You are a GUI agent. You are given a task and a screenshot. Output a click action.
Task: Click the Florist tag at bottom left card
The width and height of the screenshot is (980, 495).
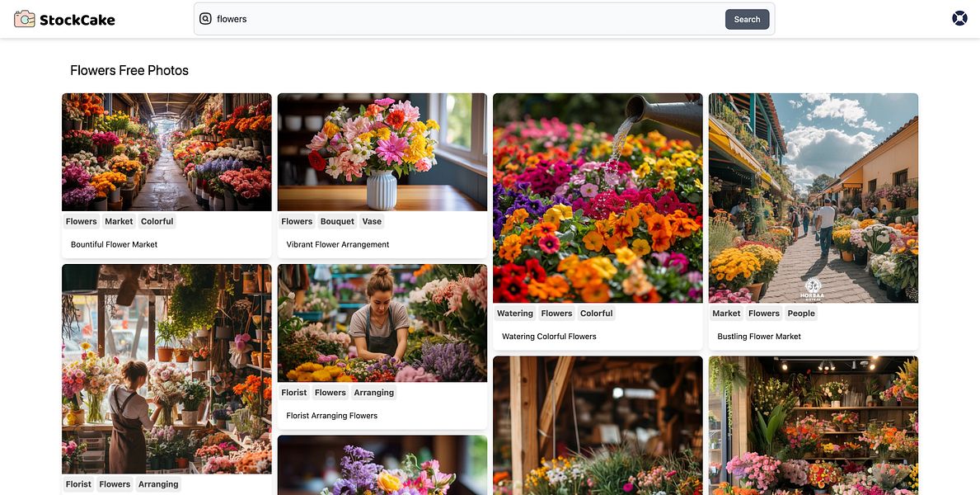[78, 483]
